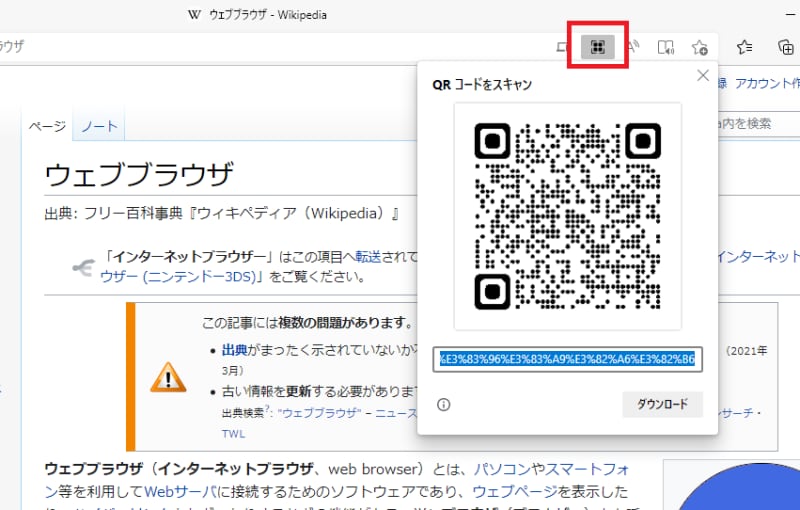The height and width of the screenshot is (510, 800).
Task: Select the ページ tab
Action: point(46,126)
